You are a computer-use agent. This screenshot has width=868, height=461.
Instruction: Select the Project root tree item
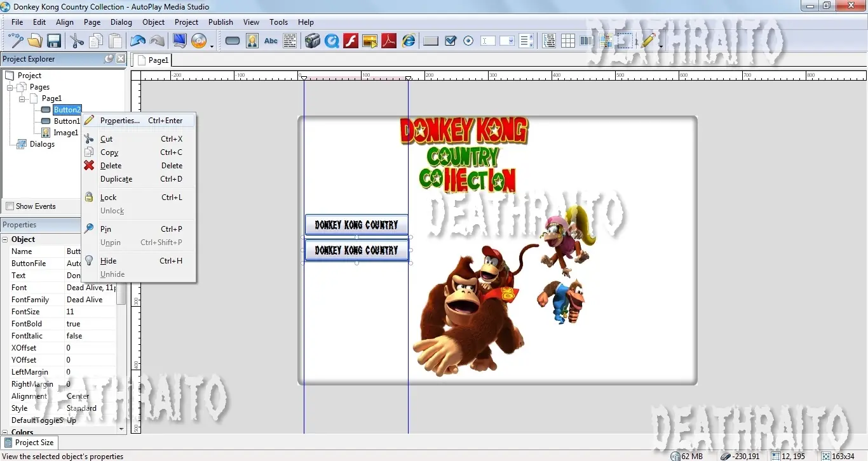click(x=29, y=76)
